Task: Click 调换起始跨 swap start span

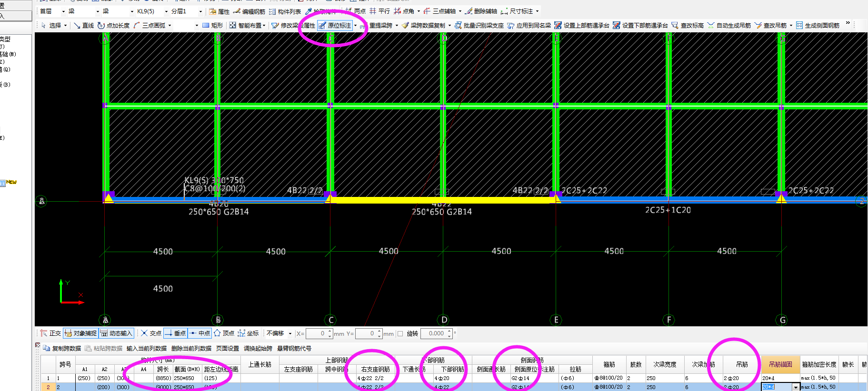Action: (x=258, y=349)
